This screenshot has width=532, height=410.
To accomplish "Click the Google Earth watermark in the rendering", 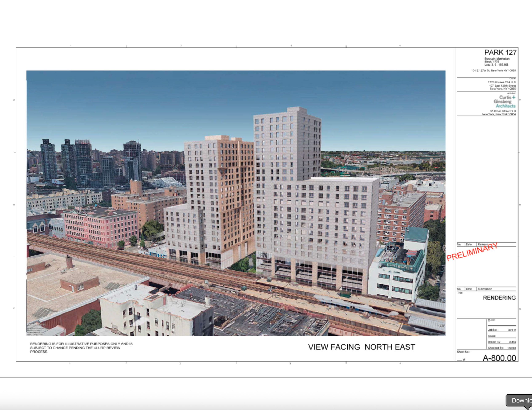I will (37, 325).
